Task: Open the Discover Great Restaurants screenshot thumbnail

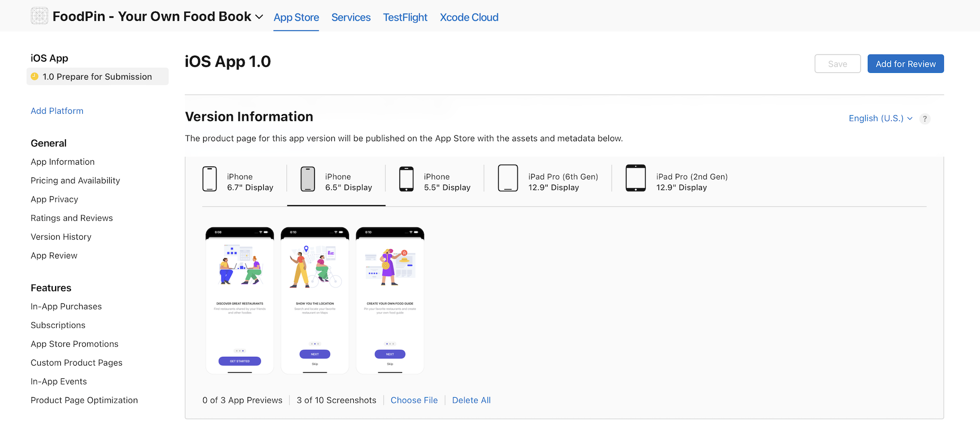Action: click(239, 300)
